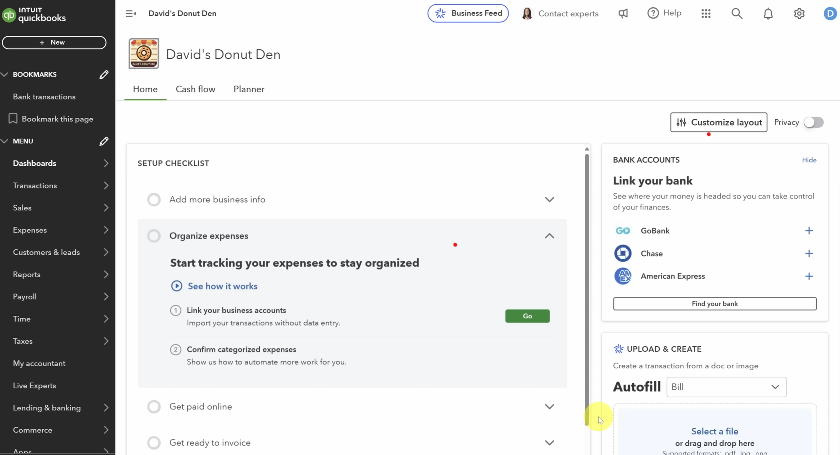Open the settings gear icon
This screenshot has width=840, height=455.
[x=799, y=13]
